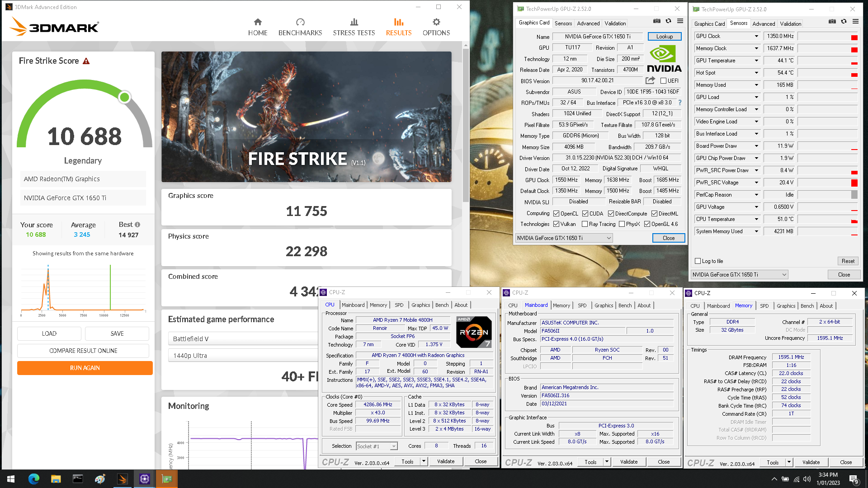This screenshot has height=488, width=868.
Task: Expand Memory Clock sensor dropdown
Action: (756, 48)
